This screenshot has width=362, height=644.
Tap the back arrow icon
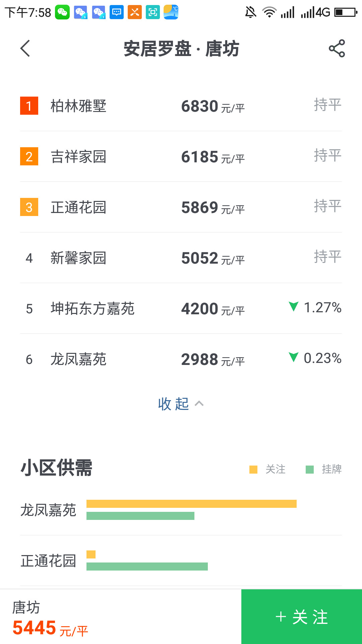click(x=25, y=49)
